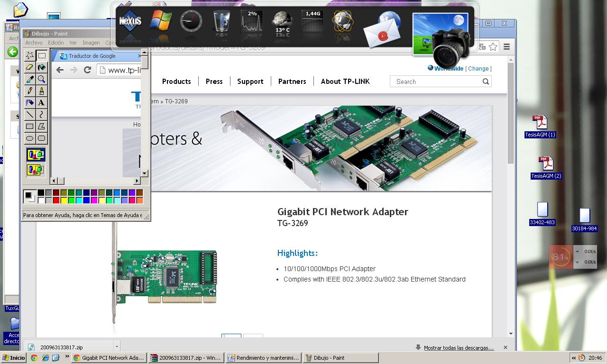607x364 pixels.
Task: Open the Support navigation item
Action: 250,82
